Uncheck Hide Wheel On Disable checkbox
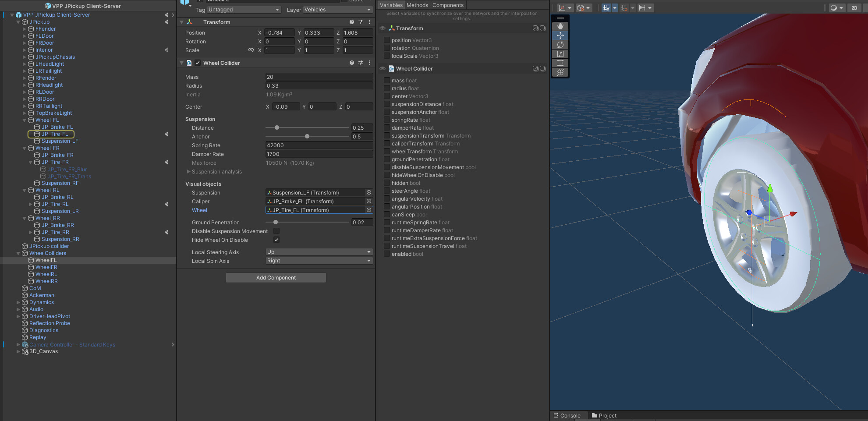Viewport: 868px width, 421px height. coord(276,240)
